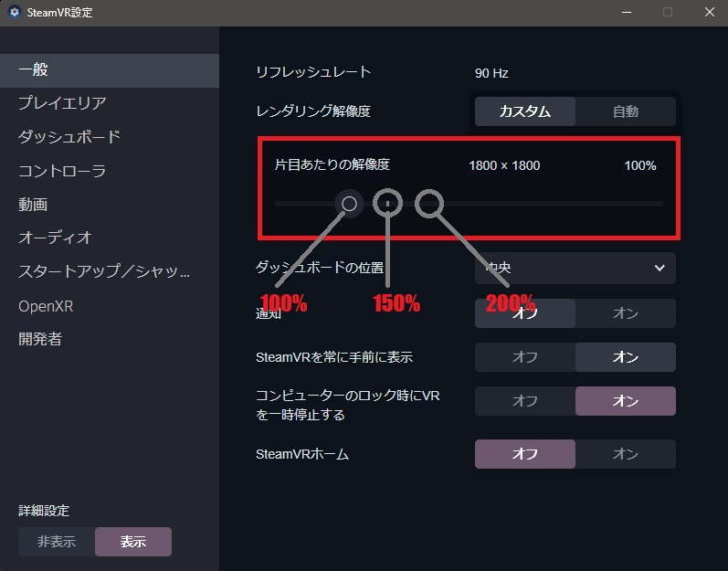This screenshot has width=728, height=571.
Task: Hide advanced settings with 非表示
Action: coord(57,542)
